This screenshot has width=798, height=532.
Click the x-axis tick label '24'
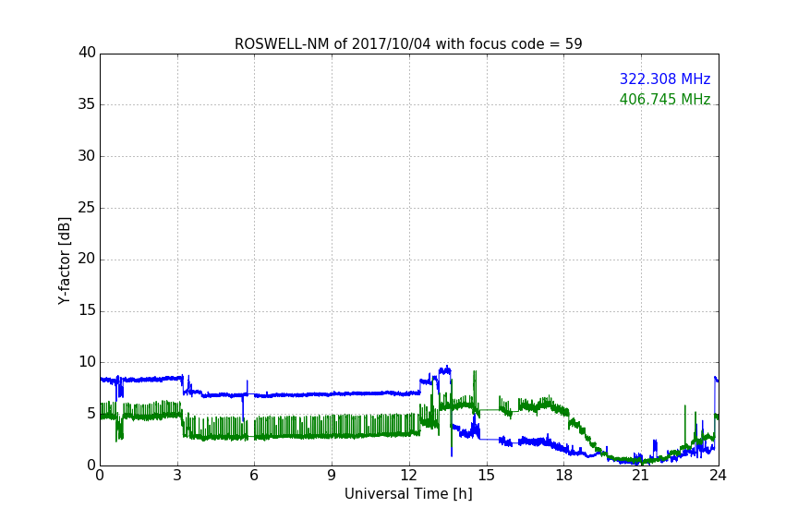(718, 476)
